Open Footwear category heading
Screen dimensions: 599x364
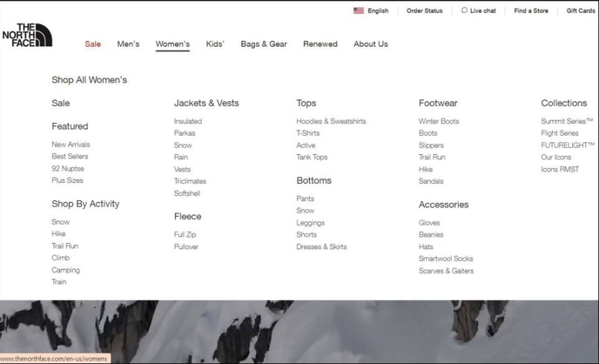pos(438,103)
